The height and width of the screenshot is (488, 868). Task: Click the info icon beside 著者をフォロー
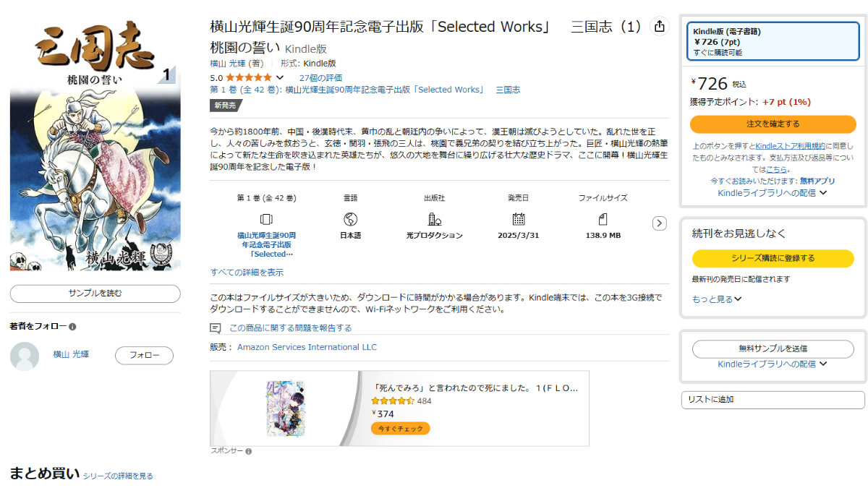72,327
